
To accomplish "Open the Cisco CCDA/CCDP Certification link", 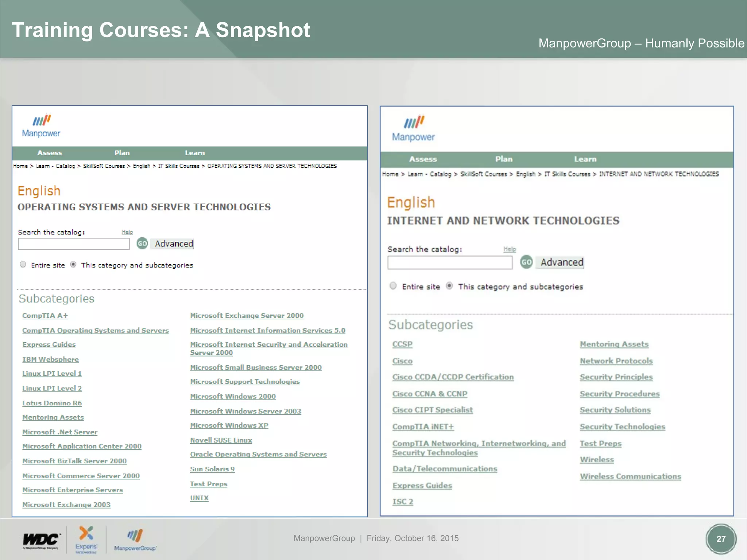I will click(x=453, y=377).
